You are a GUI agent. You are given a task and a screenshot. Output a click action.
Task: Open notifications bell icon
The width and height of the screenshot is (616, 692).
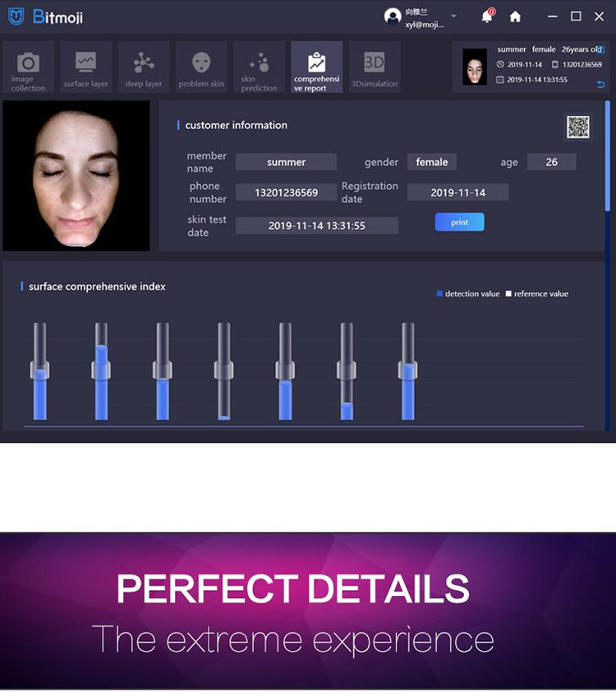(487, 16)
